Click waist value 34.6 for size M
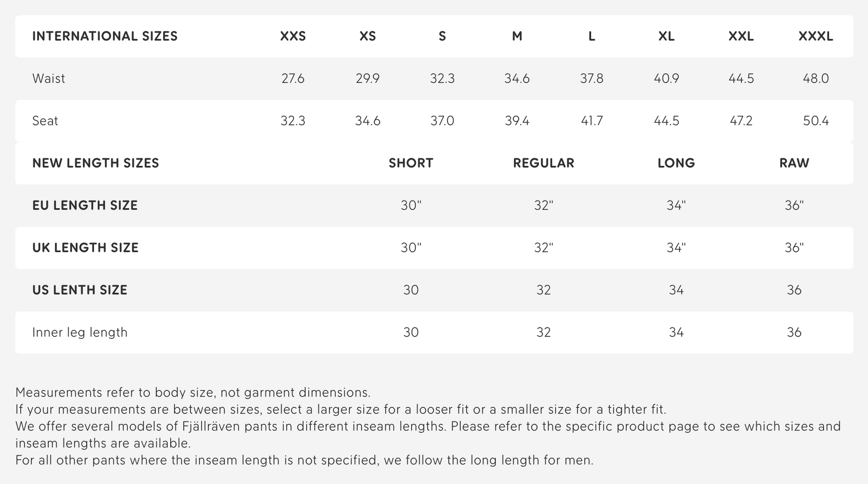 pyautogui.click(x=517, y=79)
